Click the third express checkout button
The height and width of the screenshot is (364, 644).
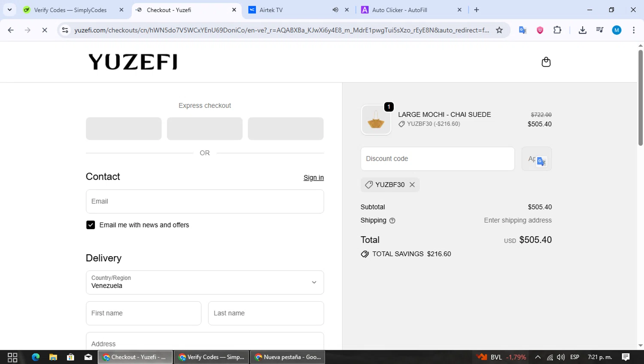coord(286,128)
